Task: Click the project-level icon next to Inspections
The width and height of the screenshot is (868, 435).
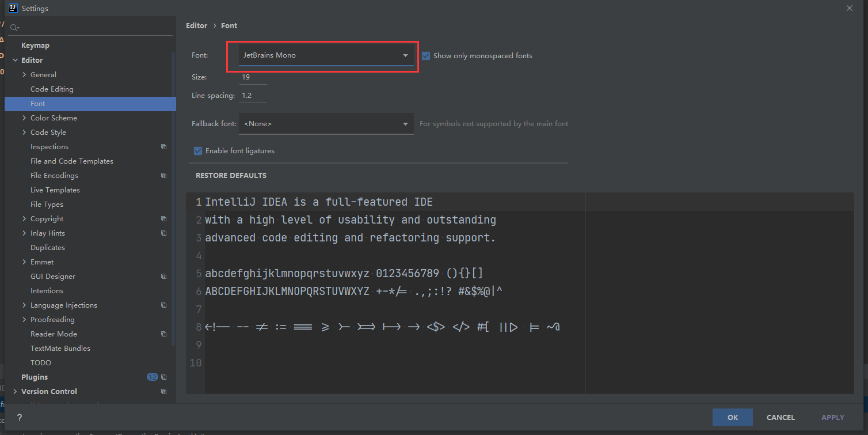Action: pyautogui.click(x=164, y=147)
